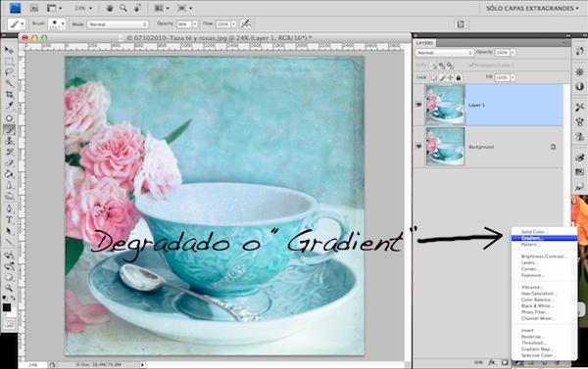
Task: Choose Levels from the menu
Action: (530, 262)
